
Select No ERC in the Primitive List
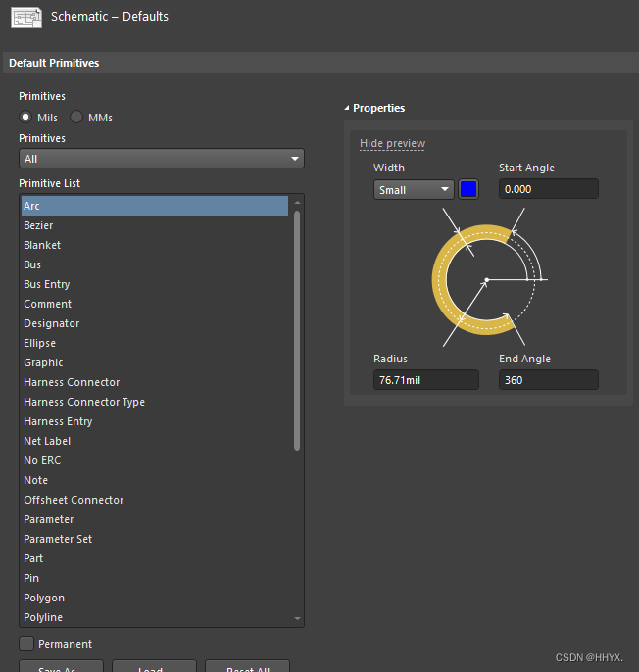155,460
